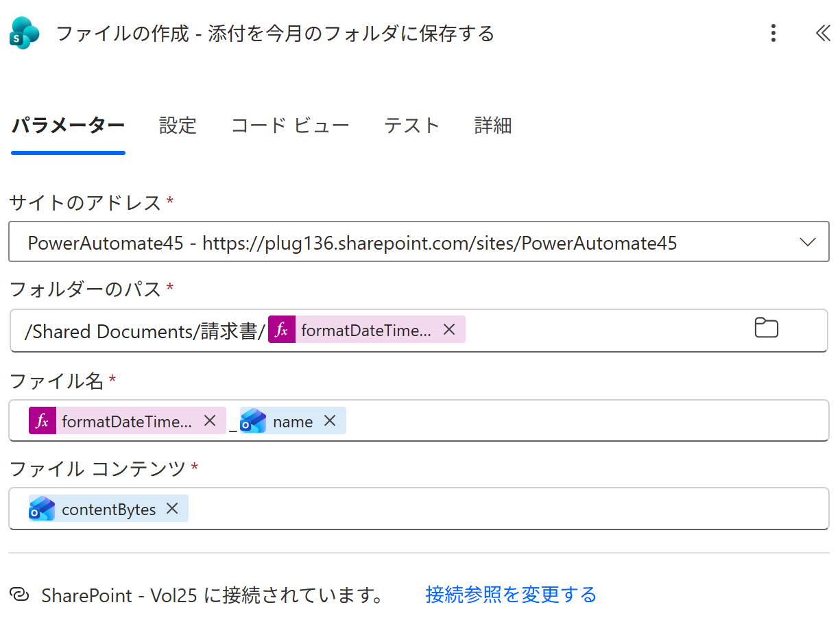Viewport: 840px width, 631px height.
Task: Click the 'SharePoint - Vol25 に接続されています。' text
Action: click(213, 595)
